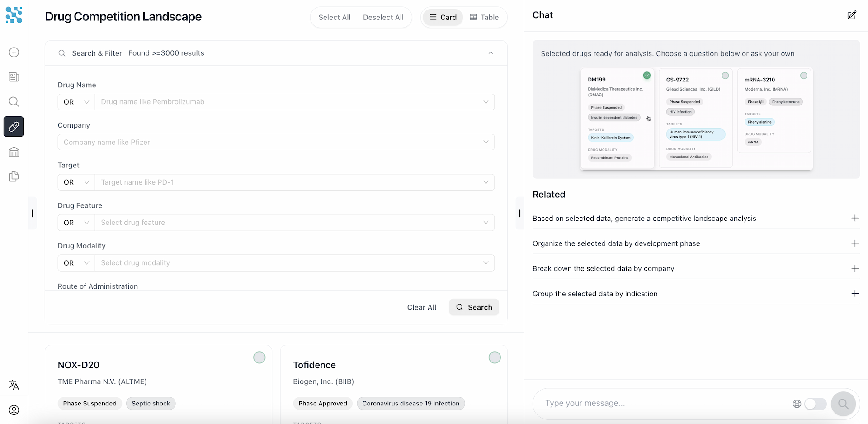Viewport: 868px width, 424px height.
Task: Collapse the Search & Filter panel chevron
Action: pos(491,53)
